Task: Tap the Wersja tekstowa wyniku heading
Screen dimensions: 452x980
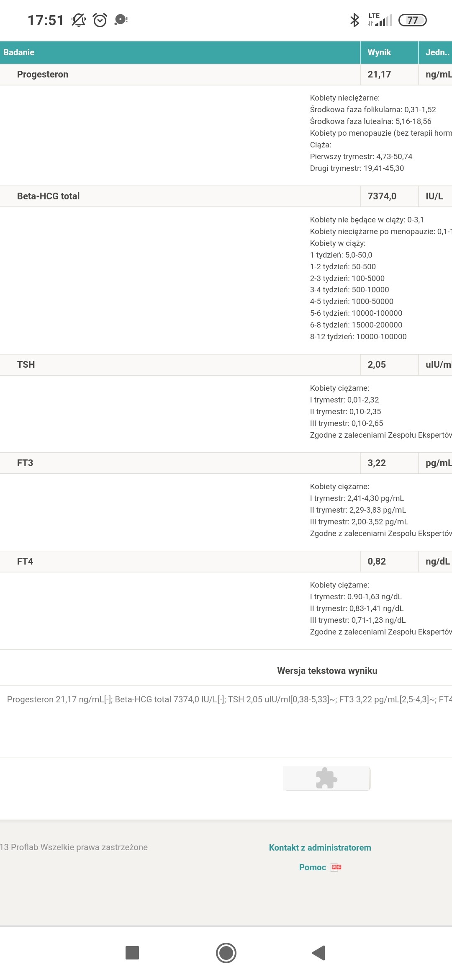Action: tap(327, 671)
